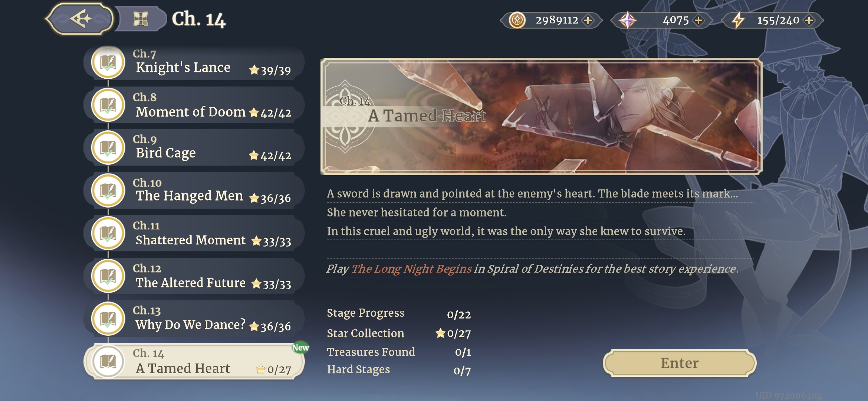This screenshot has width=868, height=401.
Task: Click plus icon next to 4075 gems
Action: pos(698,20)
